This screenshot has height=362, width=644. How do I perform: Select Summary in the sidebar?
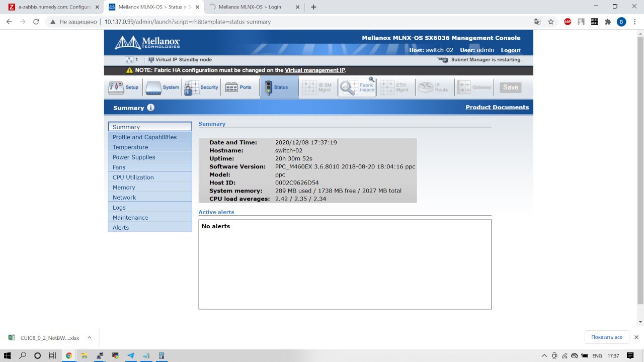click(150, 127)
